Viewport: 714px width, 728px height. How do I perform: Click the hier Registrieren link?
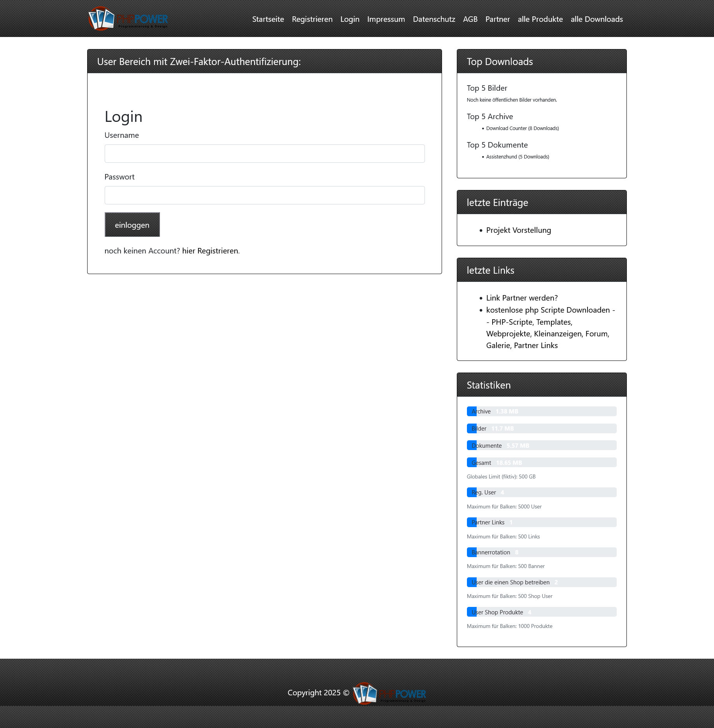210,251
